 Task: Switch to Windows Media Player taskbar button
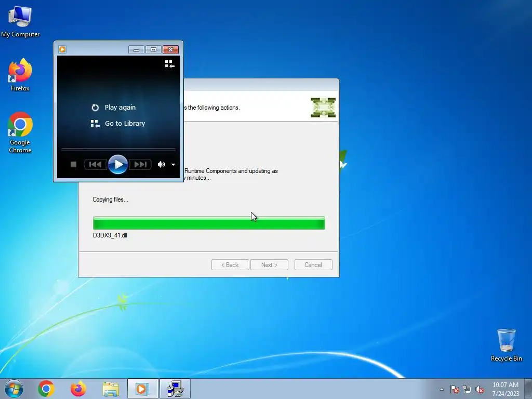tap(142, 389)
